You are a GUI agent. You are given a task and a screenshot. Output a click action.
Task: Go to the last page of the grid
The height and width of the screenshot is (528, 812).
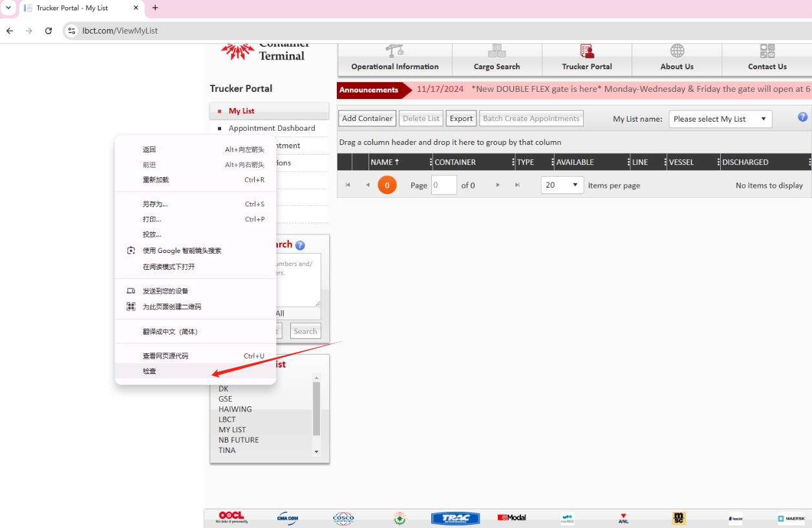517,185
